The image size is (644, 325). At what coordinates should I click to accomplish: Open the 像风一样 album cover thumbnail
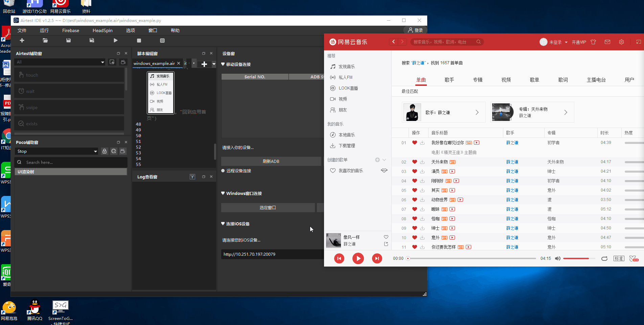click(x=333, y=241)
